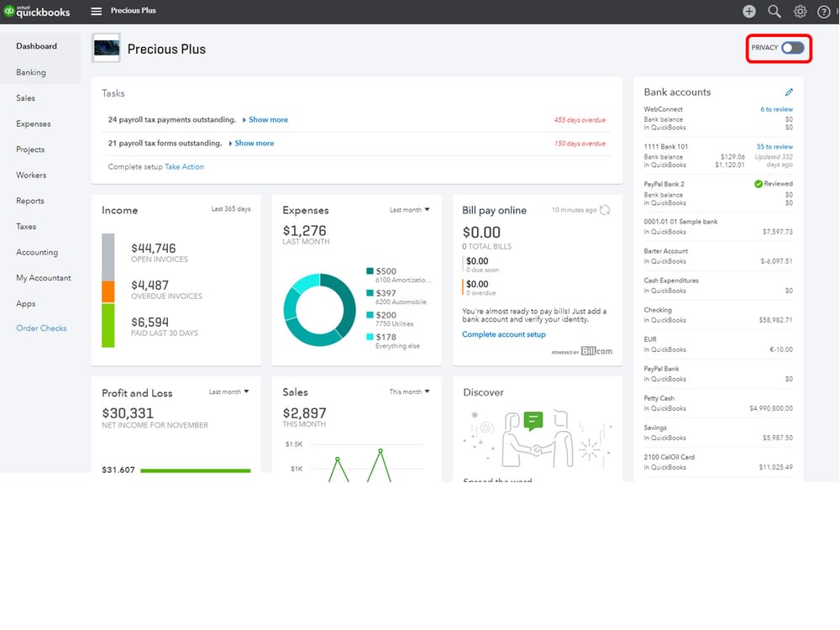The image size is (840, 630).
Task: Open the Expenses Last month dropdown
Action: point(409,210)
